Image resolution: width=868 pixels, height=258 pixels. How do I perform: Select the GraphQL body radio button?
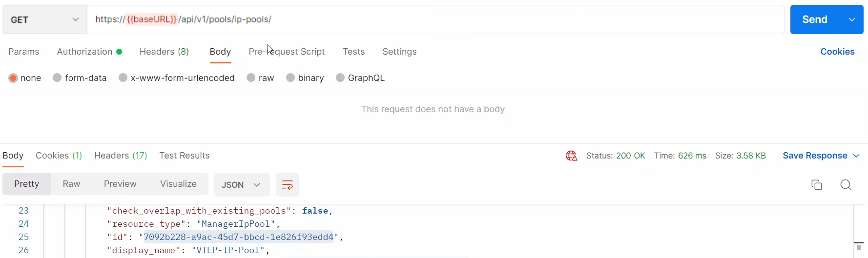tap(341, 78)
